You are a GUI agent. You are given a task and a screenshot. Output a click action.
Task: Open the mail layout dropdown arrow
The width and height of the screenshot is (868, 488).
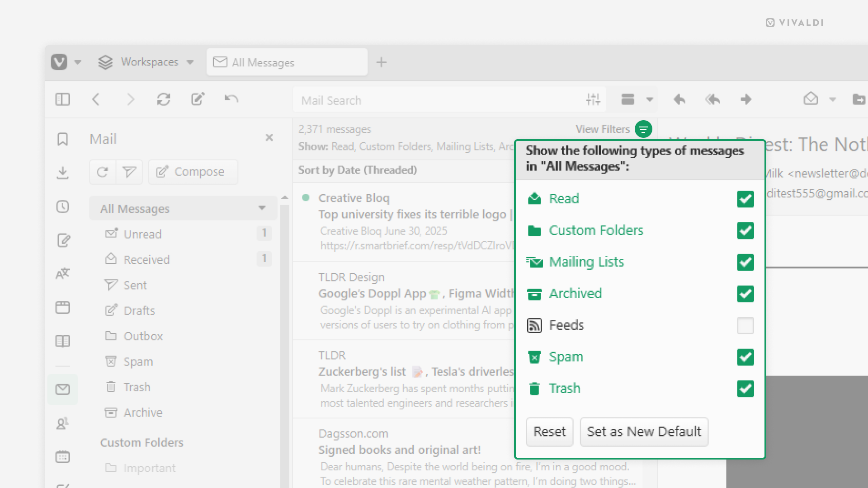point(650,99)
